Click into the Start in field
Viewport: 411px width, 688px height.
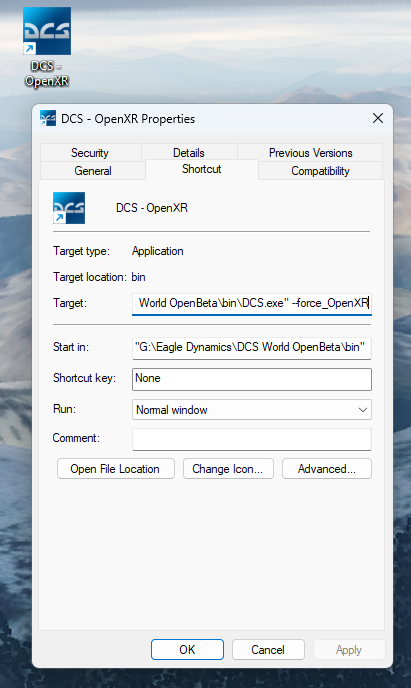pyautogui.click(x=252, y=348)
